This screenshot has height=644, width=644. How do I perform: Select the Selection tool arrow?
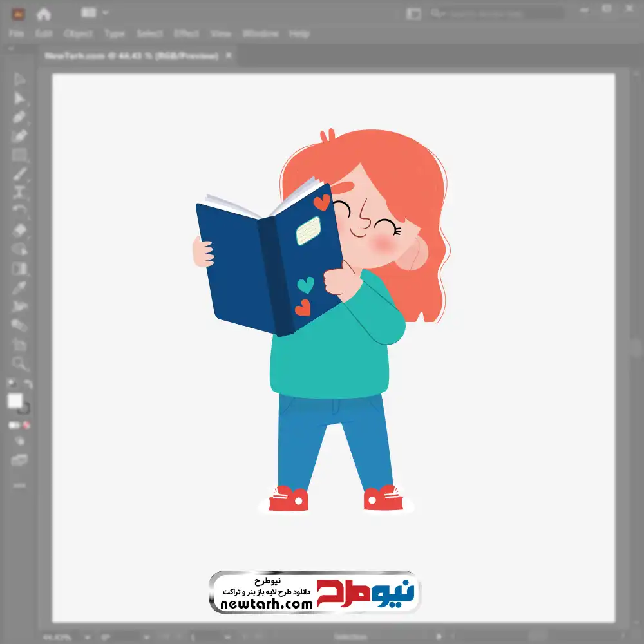[19, 80]
